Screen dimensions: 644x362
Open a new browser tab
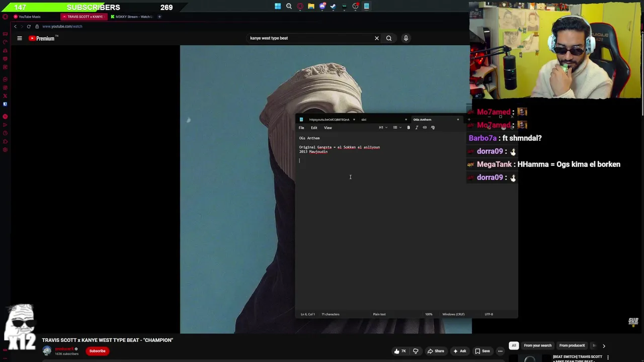(x=159, y=17)
